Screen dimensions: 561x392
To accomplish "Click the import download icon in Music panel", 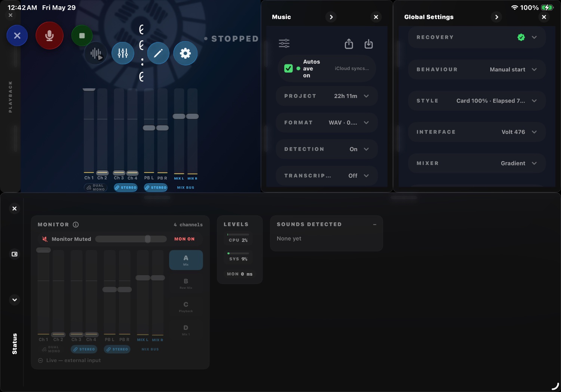I will coord(369,44).
